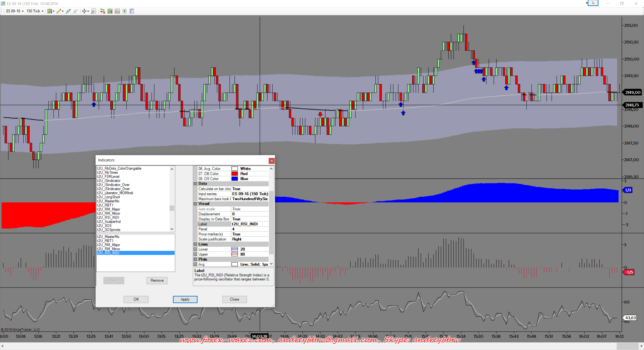Expand the Avg plot settings
644x350 pixels.
click(x=195, y=264)
